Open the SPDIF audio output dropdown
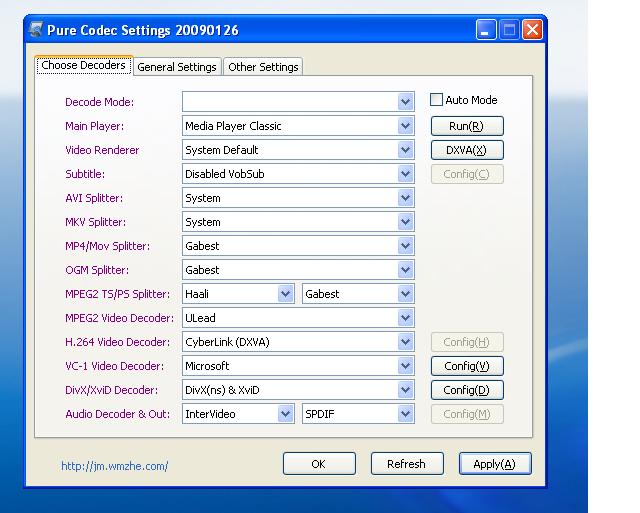This screenshot has height=513, width=640. pyautogui.click(x=358, y=414)
